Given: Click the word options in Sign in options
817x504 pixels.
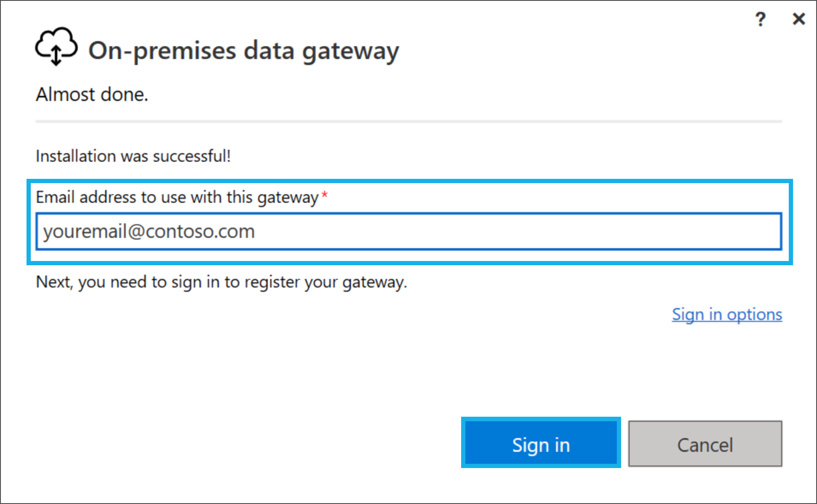Looking at the screenshot, I should (x=755, y=315).
